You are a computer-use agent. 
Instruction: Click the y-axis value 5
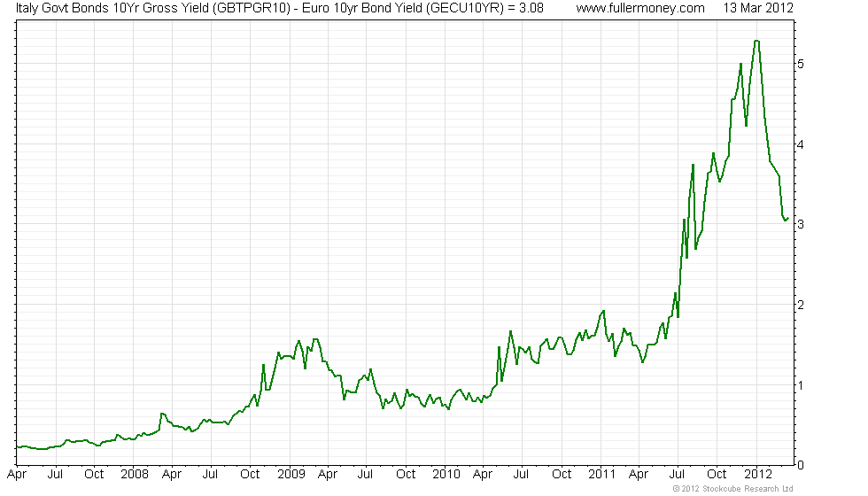click(800, 65)
